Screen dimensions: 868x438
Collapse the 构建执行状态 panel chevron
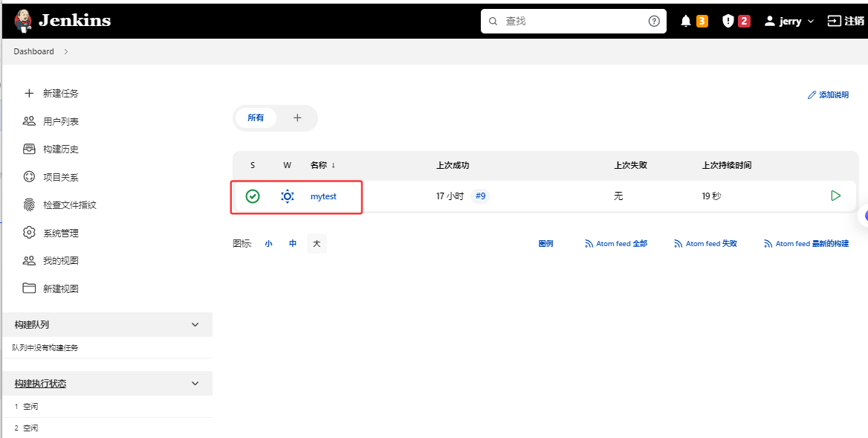click(x=195, y=383)
